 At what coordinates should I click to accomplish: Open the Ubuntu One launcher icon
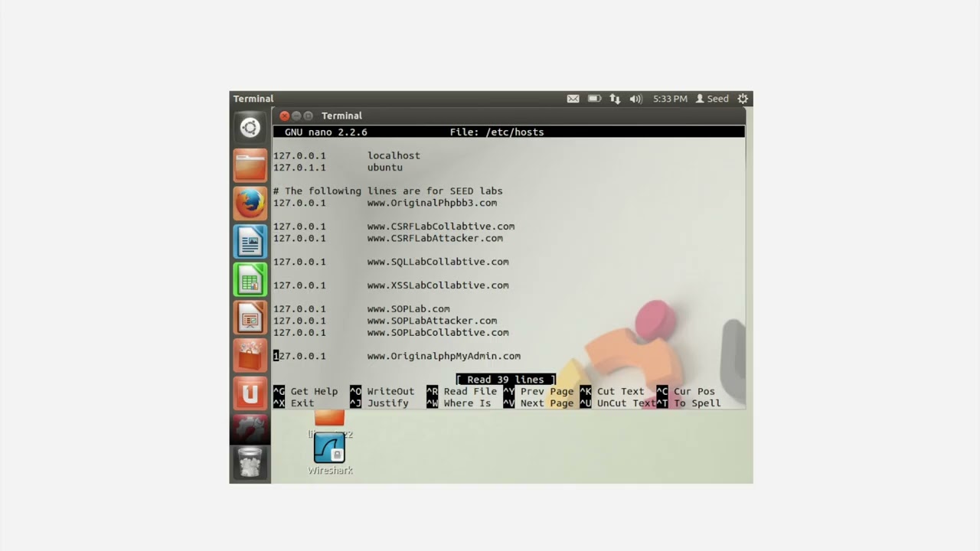[x=250, y=394]
